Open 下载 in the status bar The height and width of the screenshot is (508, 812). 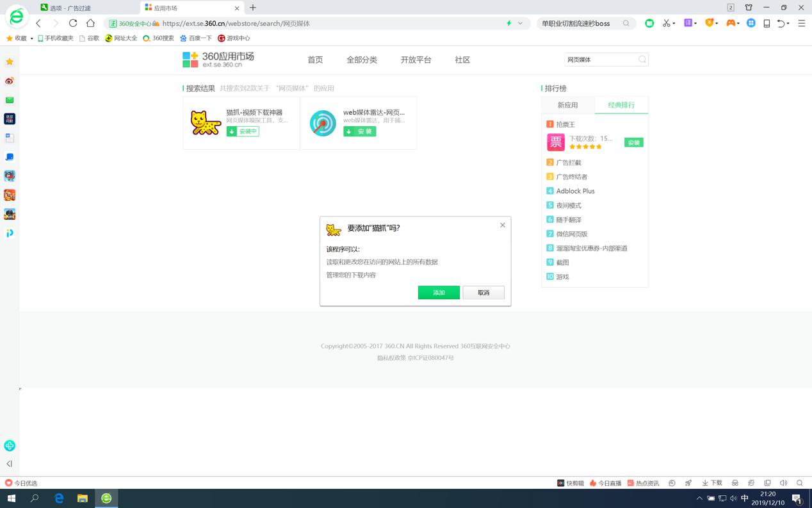coord(712,483)
